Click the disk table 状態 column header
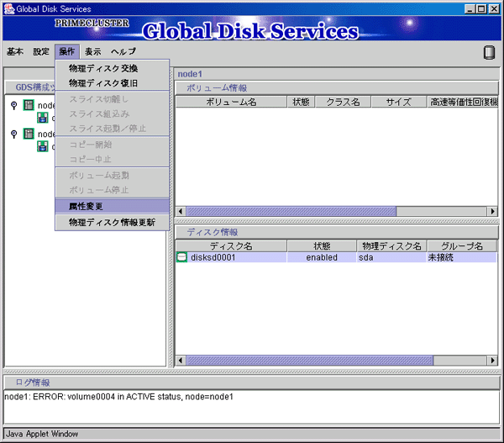Viewport: 504px width, 443px height. point(322,246)
